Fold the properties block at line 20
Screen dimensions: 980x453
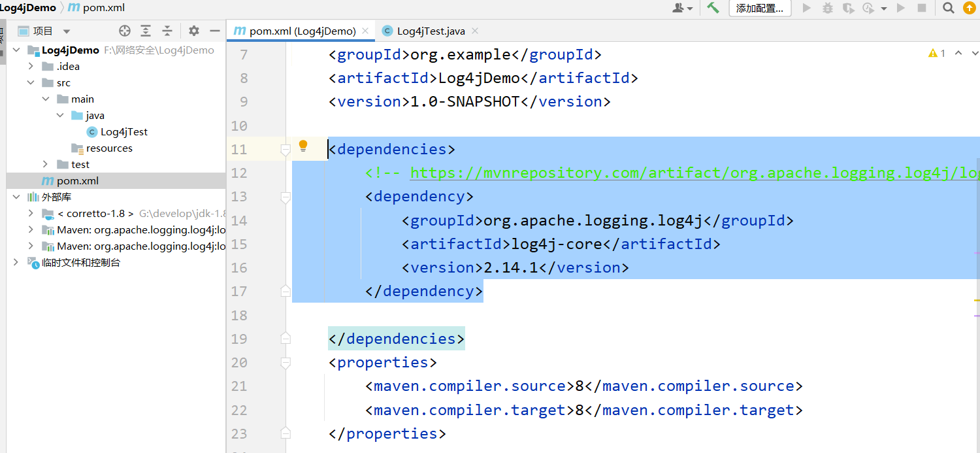coord(286,362)
